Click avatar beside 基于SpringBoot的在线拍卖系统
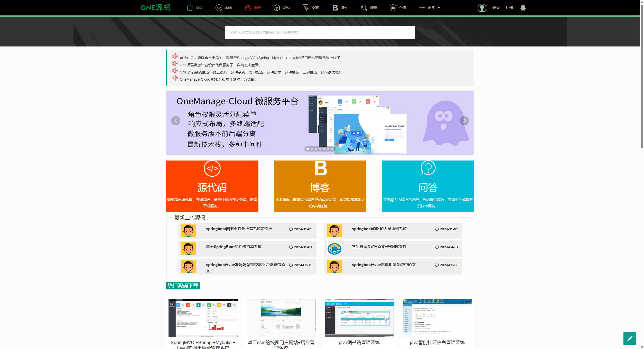 point(188,249)
